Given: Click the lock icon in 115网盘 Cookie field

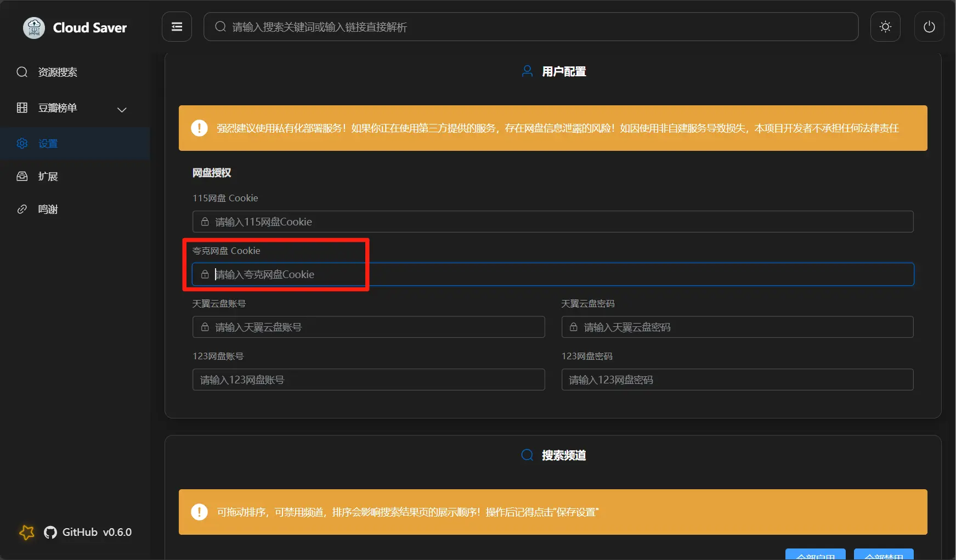Looking at the screenshot, I should 205,222.
